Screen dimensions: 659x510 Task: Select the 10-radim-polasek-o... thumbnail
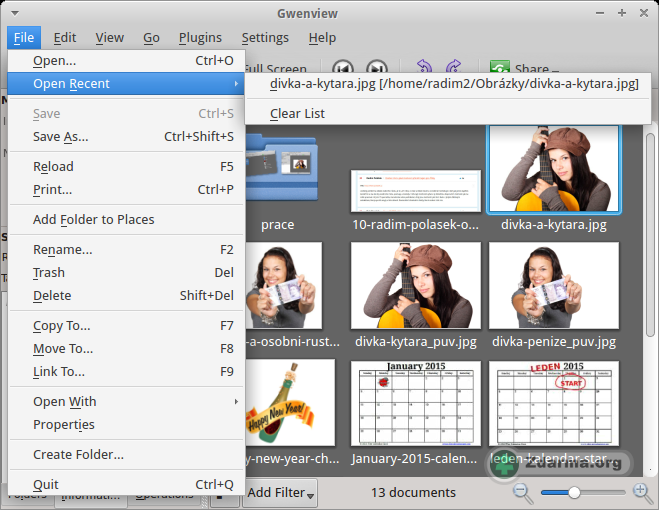coord(415,190)
